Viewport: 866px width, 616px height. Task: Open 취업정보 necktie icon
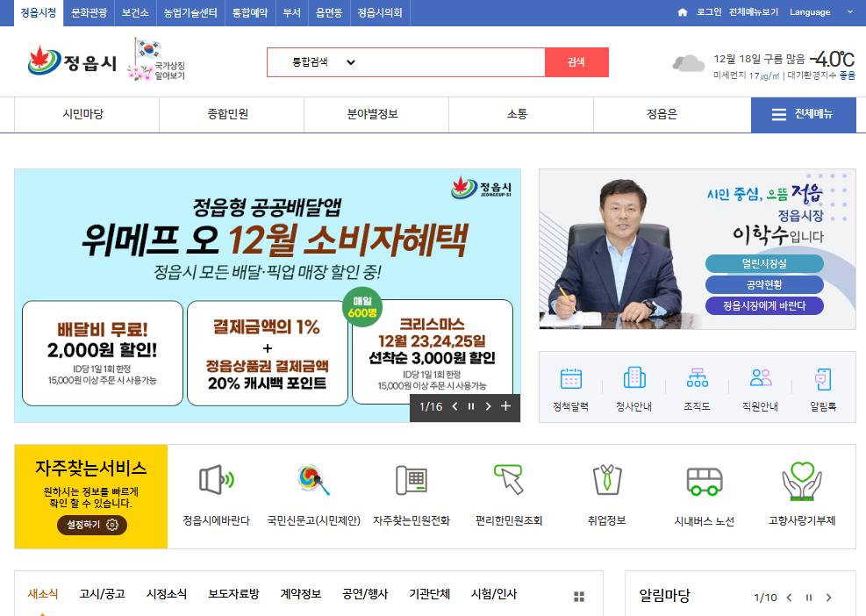click(607, 479)
